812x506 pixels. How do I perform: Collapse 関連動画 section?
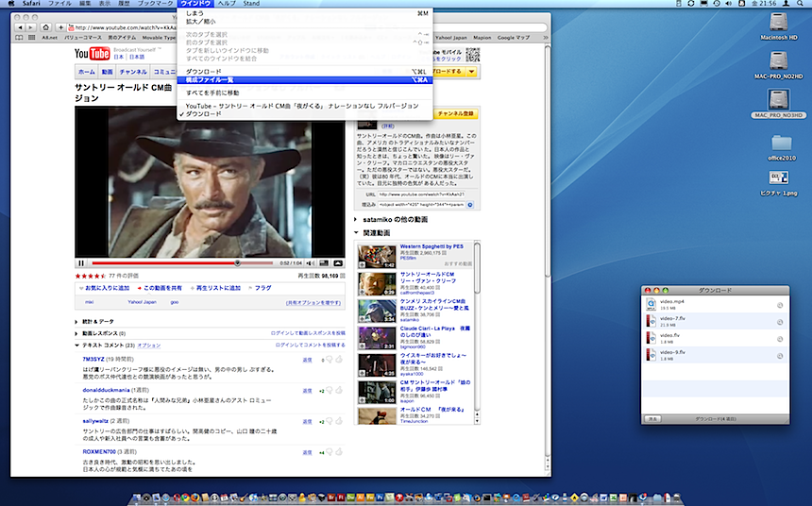(356, 232)
